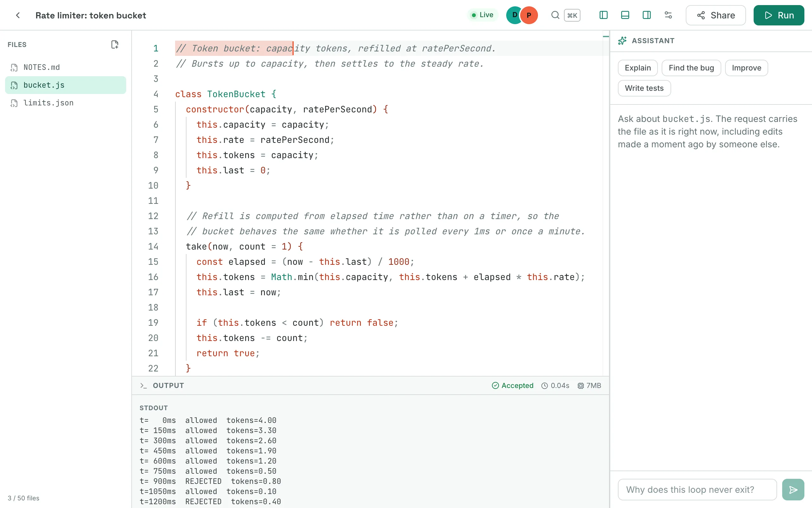Click the 'this.last = 0;' code line
This screenshot has height=508, width=812.
pos(233,170)
